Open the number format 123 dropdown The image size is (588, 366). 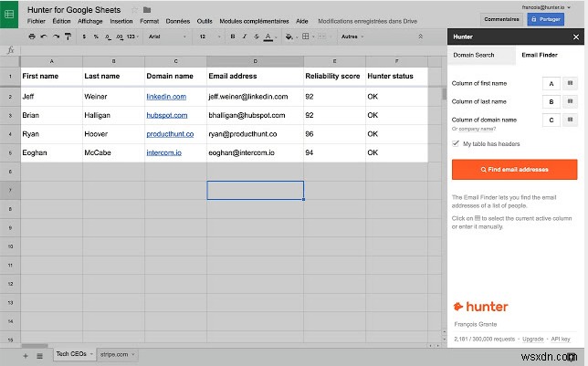132,37
